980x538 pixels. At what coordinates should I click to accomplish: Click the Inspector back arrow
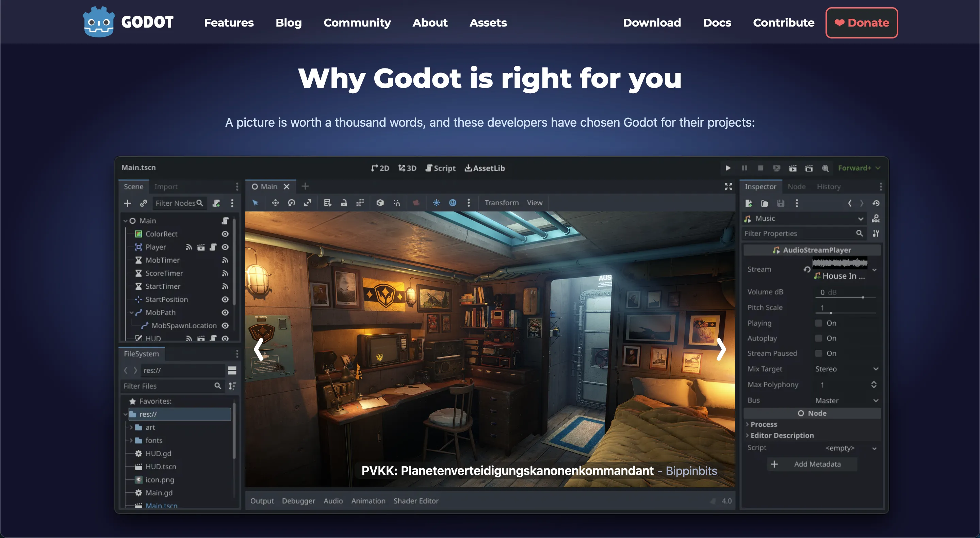click(850, 203)
